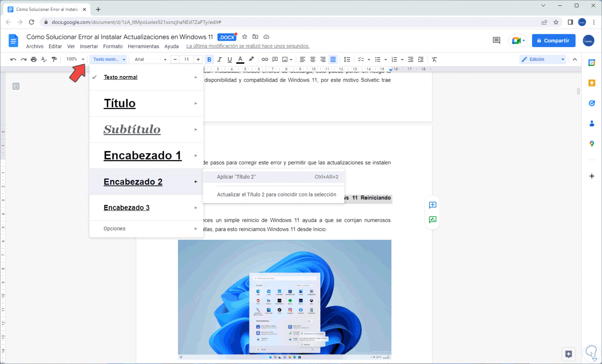Screen dimensions: 602x364
Task: Expand the Opciones submenu
Action: pyautogui.click(x=146, y=229)
